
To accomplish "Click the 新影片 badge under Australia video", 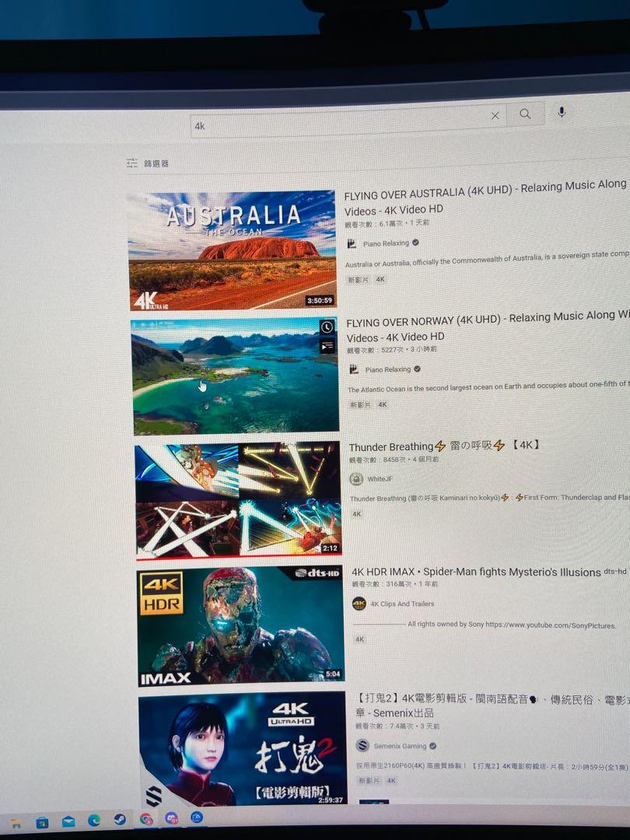I will click(359, 280).
